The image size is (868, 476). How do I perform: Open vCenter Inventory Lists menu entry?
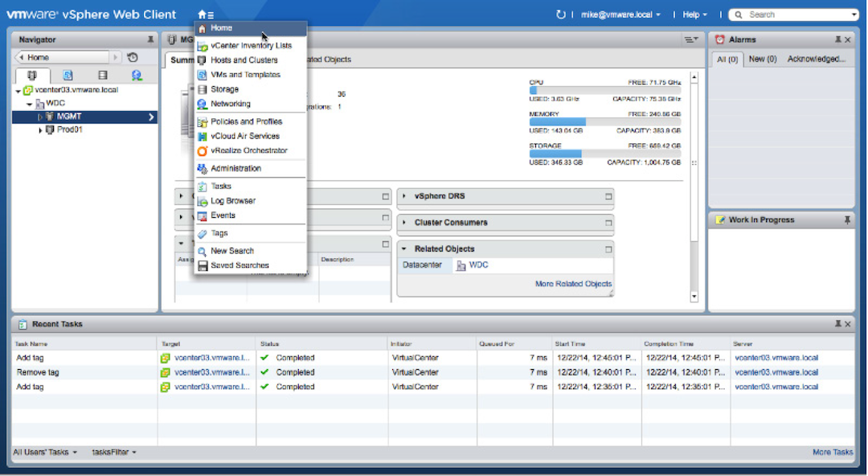coord(251,46)
